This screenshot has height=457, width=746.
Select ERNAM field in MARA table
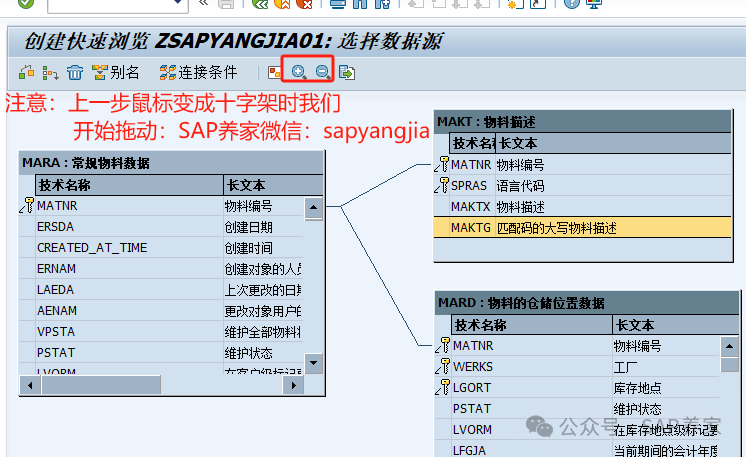coord(161,269)
